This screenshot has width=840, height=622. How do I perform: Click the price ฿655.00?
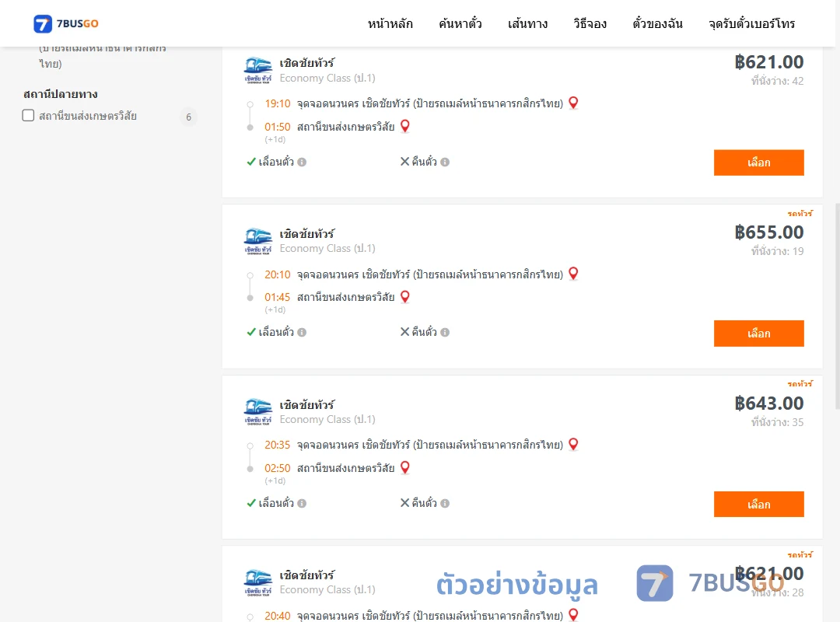[769, 232]
